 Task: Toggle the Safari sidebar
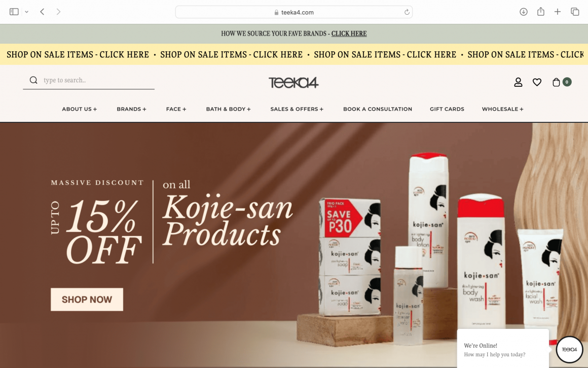14,12
